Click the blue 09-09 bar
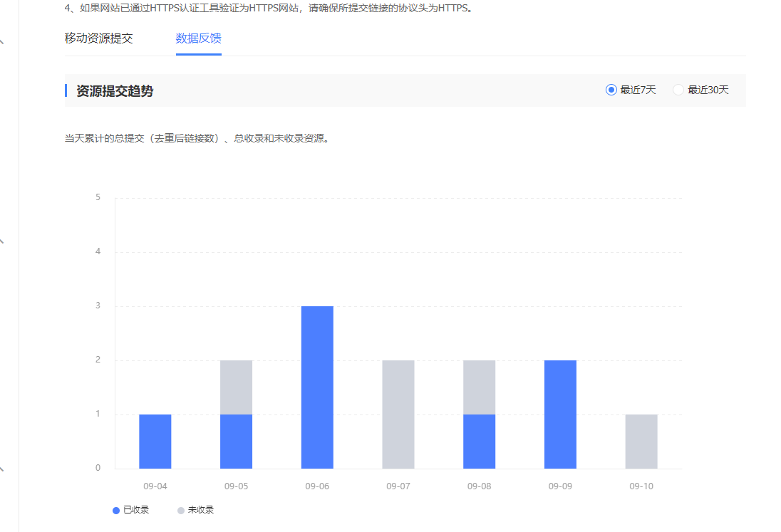This screenshot has height=532, width=781. 560,414
